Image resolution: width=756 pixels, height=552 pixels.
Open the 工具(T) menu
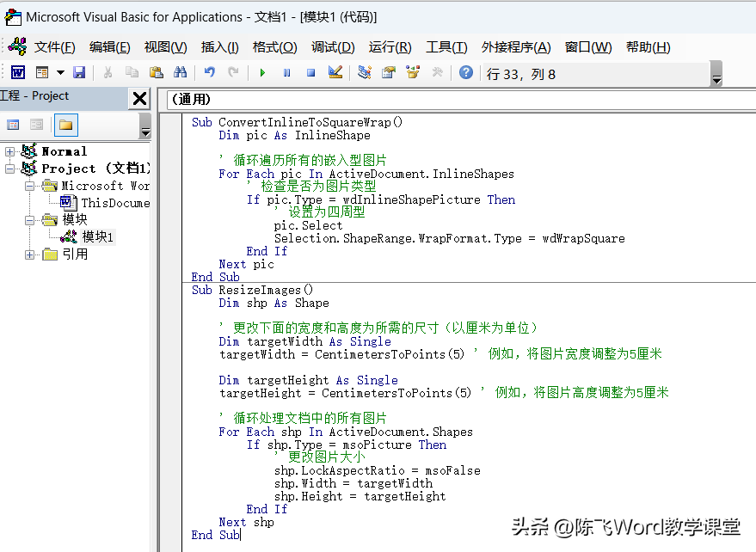coord(446,47)
